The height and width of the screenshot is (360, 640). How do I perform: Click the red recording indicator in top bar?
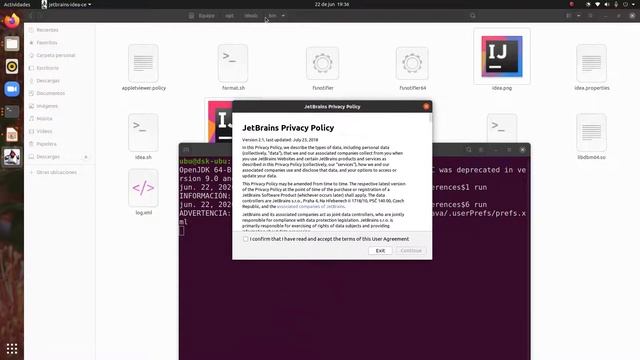pyautogui.click(x=571, y=4)
